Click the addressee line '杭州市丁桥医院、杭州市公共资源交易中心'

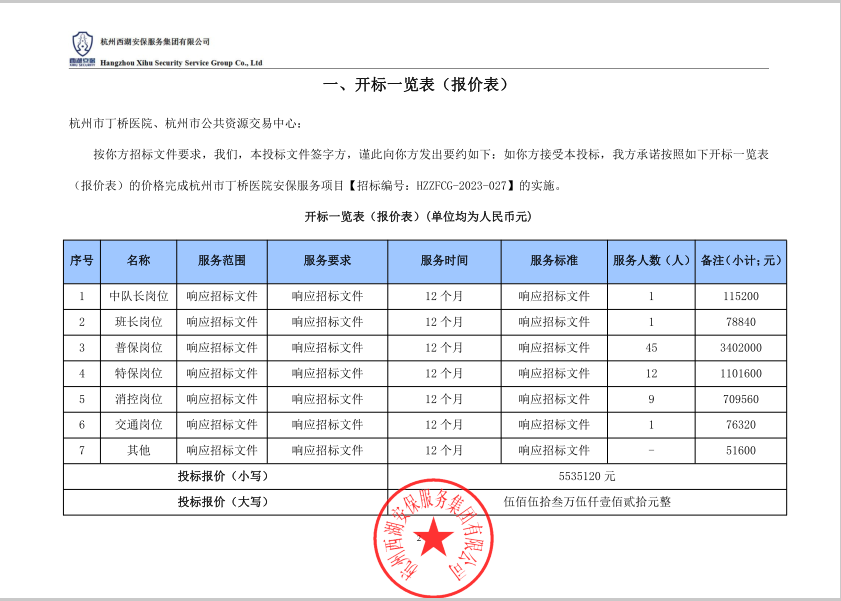[x=186, y=123]
